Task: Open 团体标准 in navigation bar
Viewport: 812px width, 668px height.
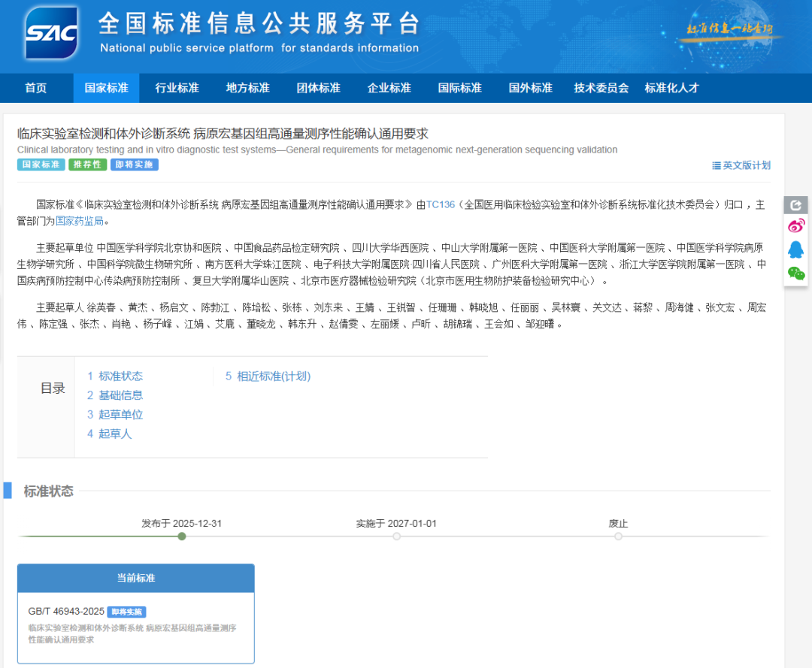Action: (318, 88)
